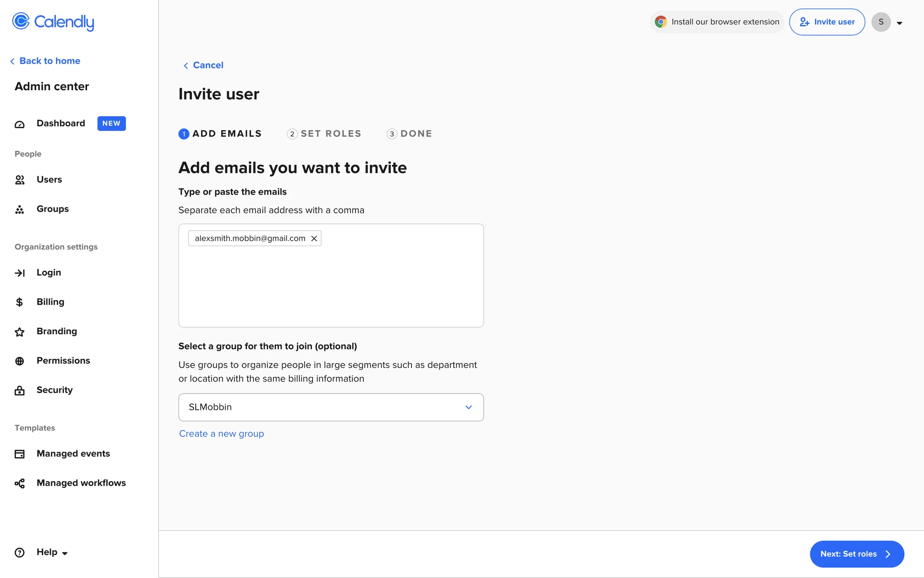Open the account avatar dropdown arrow
Screen dimensions: 924x578
(x=899, y=23)
